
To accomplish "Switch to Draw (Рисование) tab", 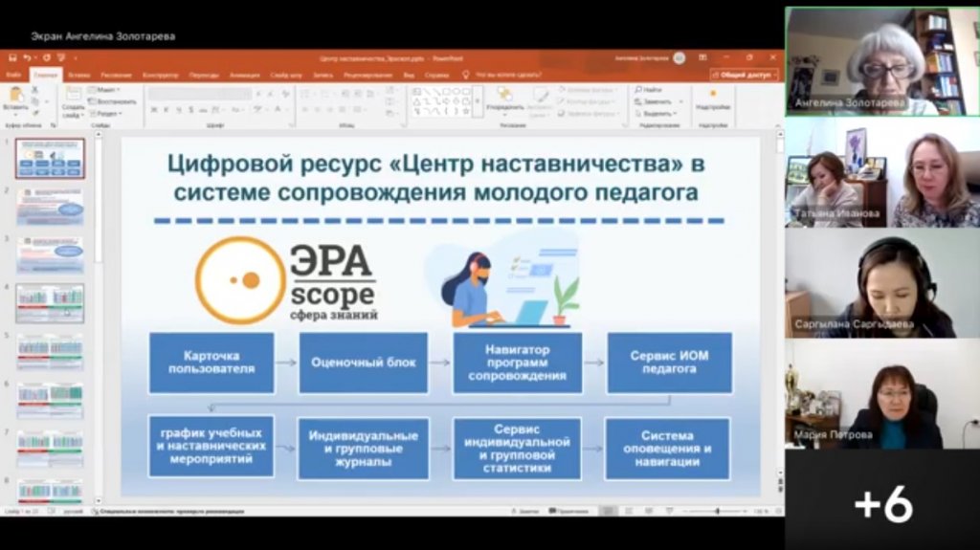I will point(116,75).
